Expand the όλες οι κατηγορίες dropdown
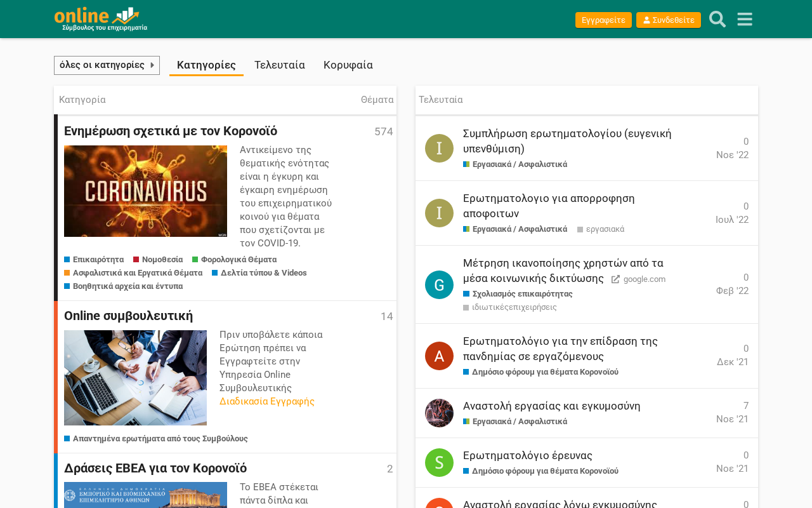 click(x=107, y=65)
